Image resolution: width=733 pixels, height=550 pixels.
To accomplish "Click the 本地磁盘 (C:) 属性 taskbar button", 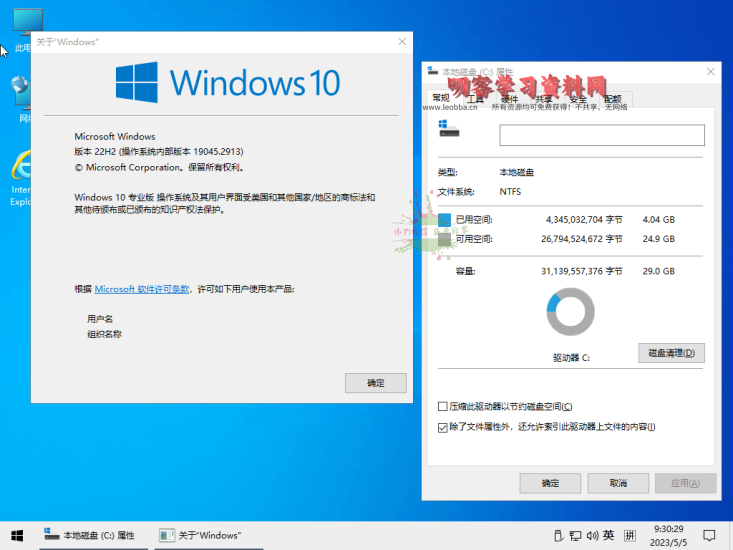I will coord(93,536).
